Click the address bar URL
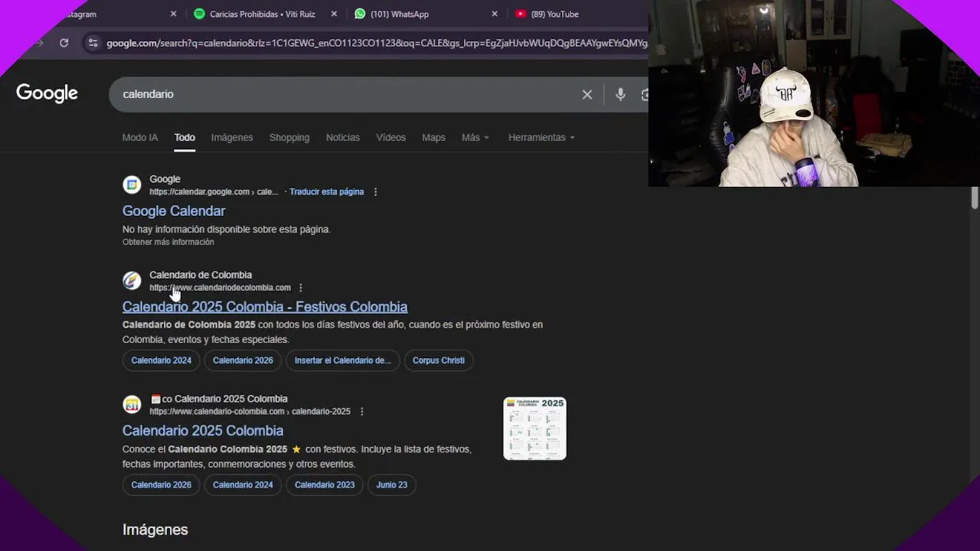Screen dimensions: 980x551 pyautogui.click(x=377, y=43)
